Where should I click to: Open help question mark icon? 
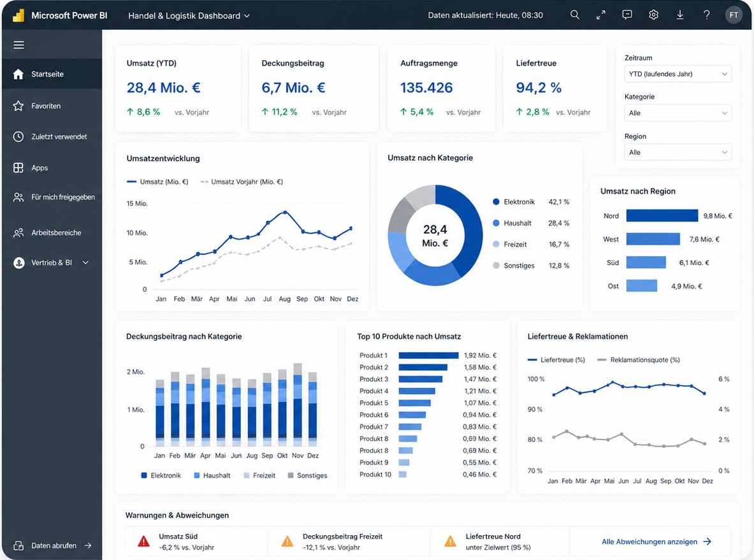706,15
